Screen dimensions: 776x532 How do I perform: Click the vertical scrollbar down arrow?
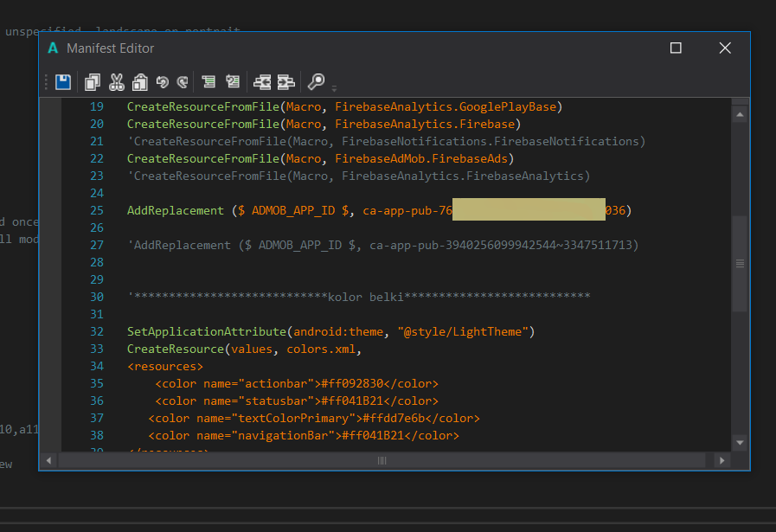click(740, 442)
